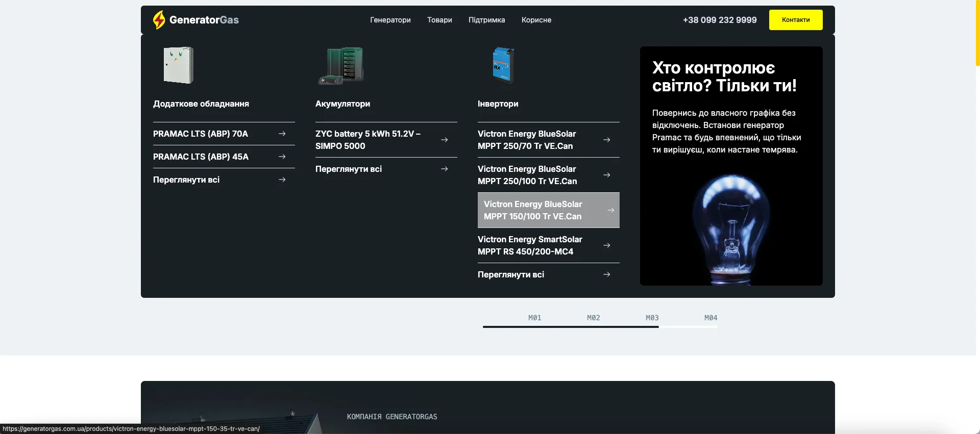Jump to slide M04
The height and width of the screenshot is (434, 980).
point(710,318)
